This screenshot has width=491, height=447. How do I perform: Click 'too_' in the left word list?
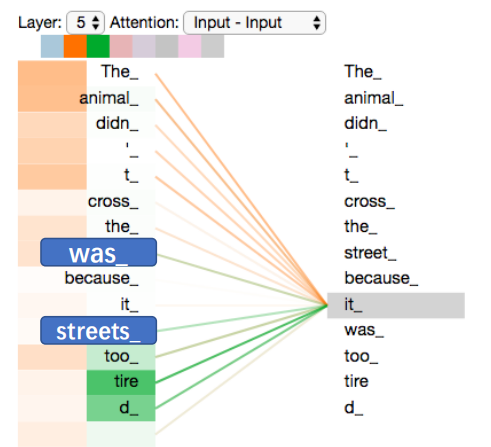coord(121,356)
